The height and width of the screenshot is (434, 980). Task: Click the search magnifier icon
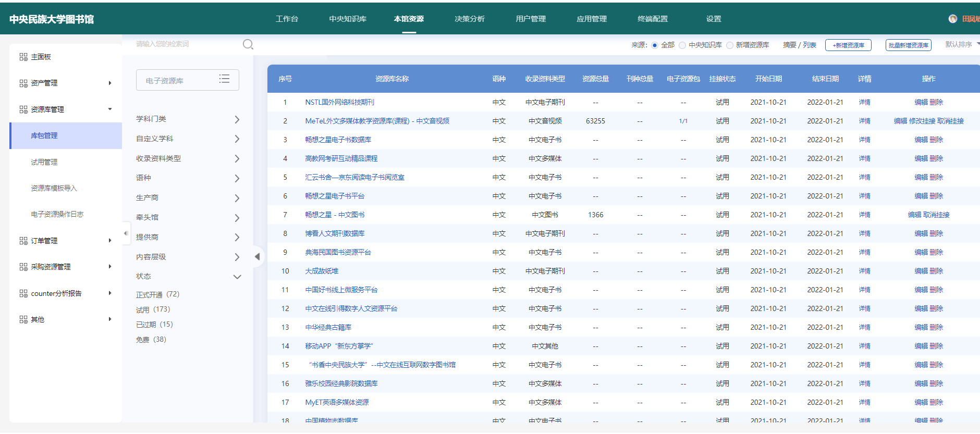[248, 44]
